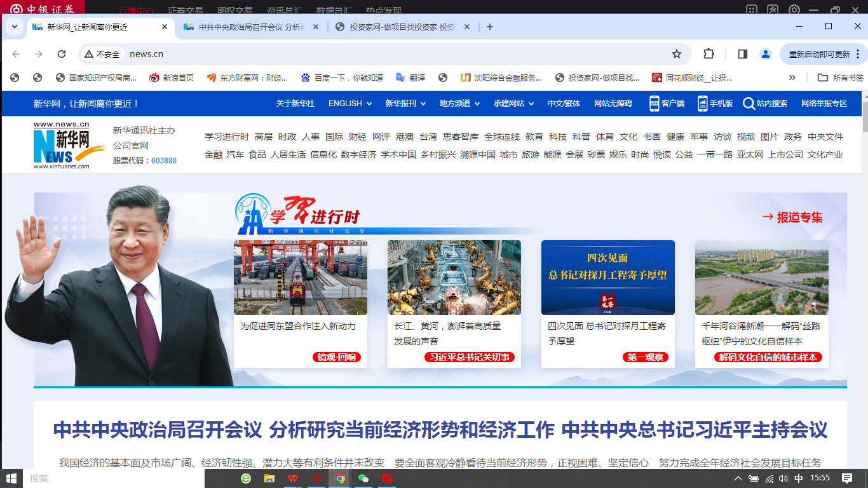868x488 pixels.
Task: Click the 客户端 phone icon
Action: [x=654, y=104]
